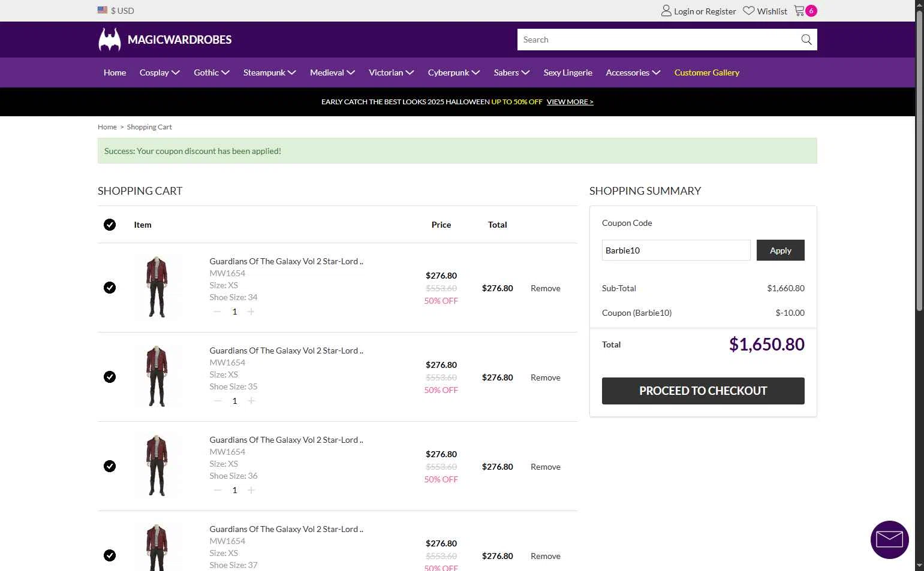Click the user account icon
Screen dimensions: 924x571
pos(666,11)
